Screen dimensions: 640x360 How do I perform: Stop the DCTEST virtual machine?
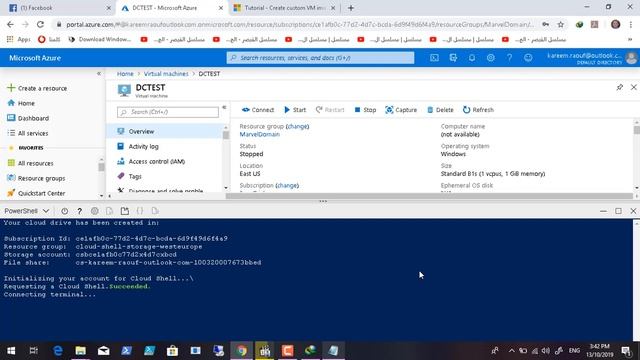[365, 110]
